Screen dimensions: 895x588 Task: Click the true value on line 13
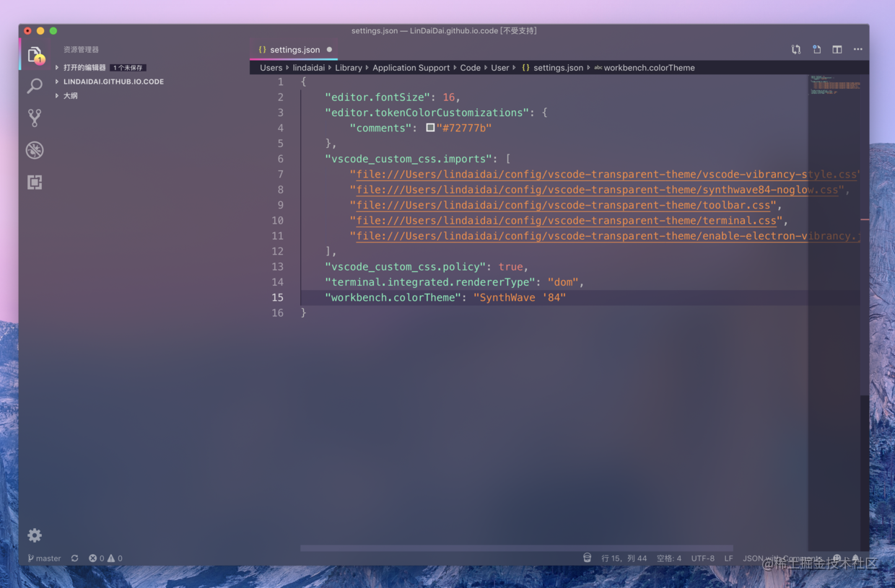(510, 267)
